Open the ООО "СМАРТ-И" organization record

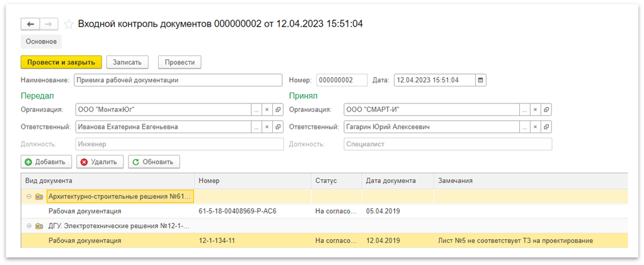tap(546, 109)
